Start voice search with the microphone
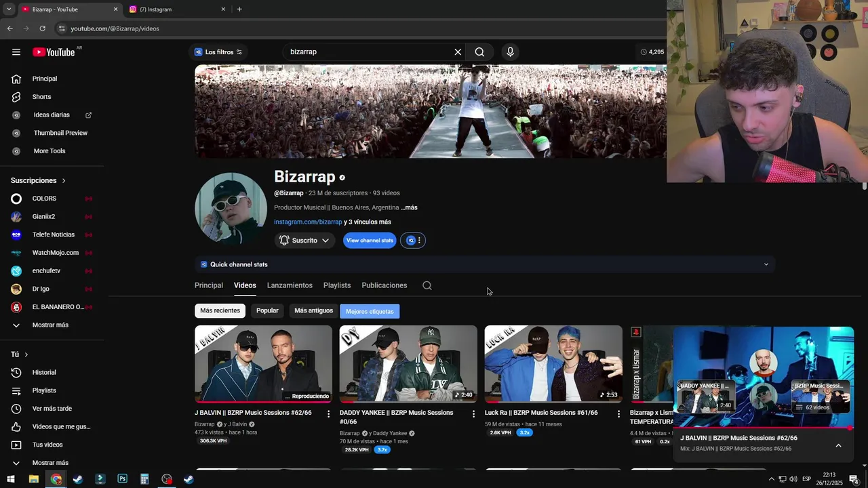 point(510,52)
